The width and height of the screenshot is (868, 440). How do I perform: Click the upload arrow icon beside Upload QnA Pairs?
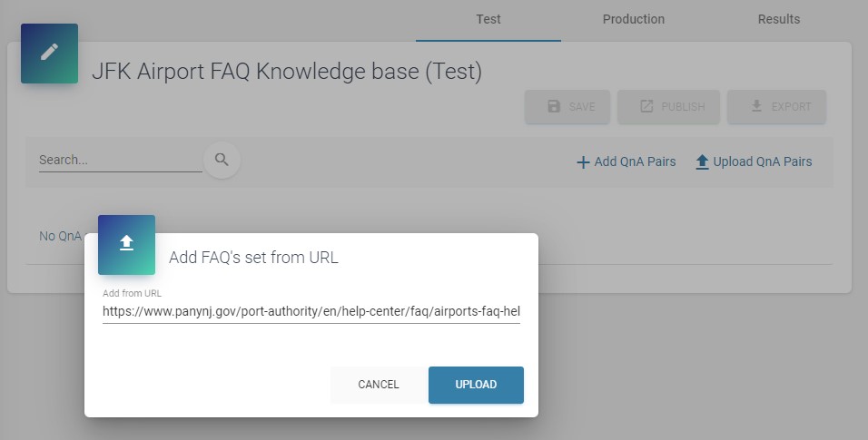click(702, 162)
